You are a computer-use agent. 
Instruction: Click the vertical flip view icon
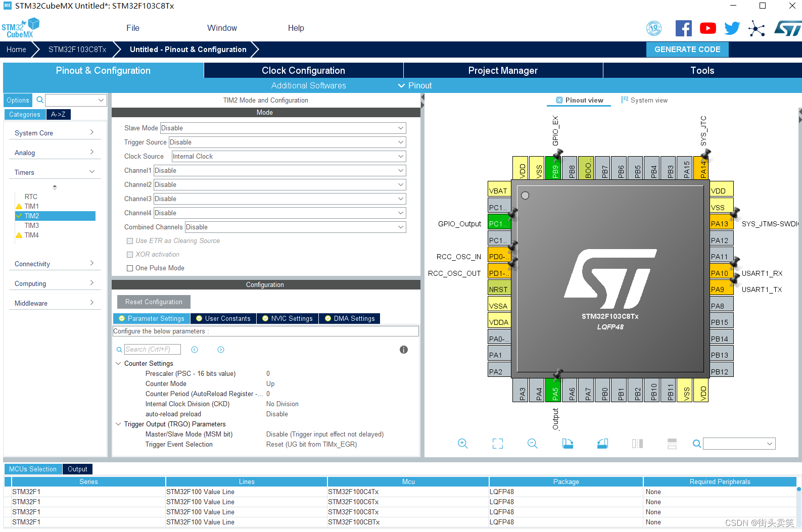click(637, 444)
